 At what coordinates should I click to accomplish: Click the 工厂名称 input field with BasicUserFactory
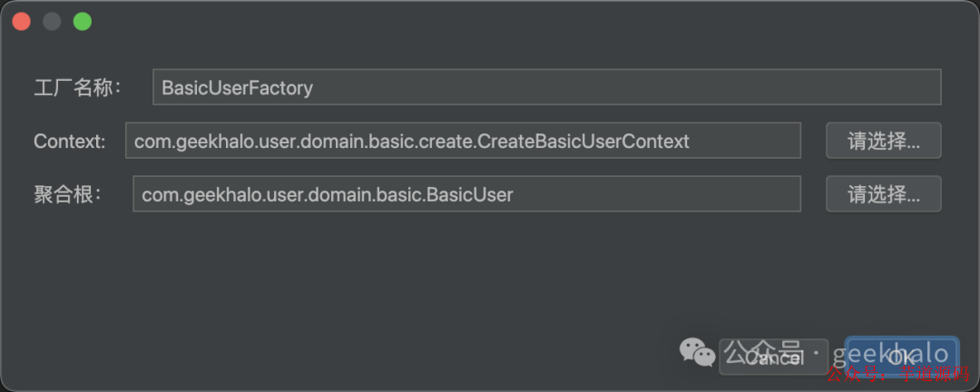tap(547, 87)
